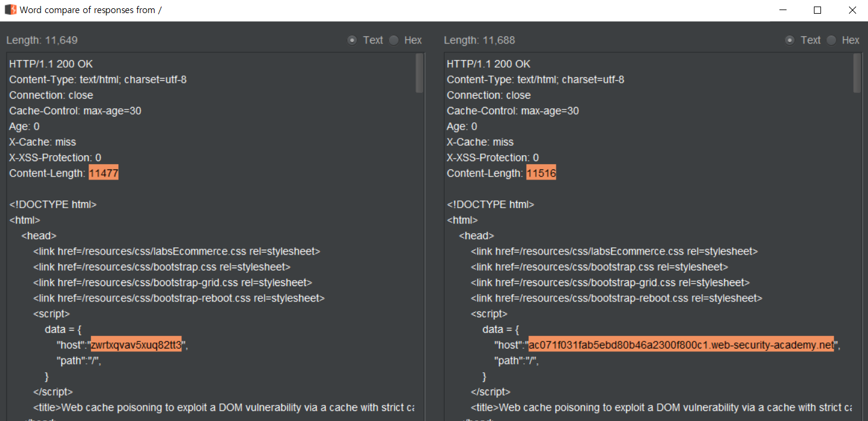
Task: Maximize the Word compare window
Action: [x=817, y=10]
